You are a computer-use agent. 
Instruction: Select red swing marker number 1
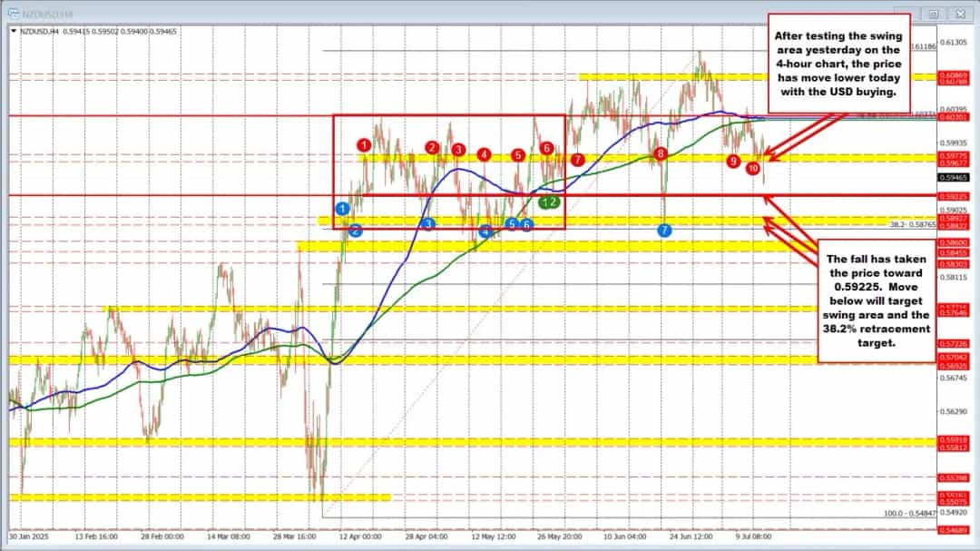pyautogui.click(x=364, y=144)
